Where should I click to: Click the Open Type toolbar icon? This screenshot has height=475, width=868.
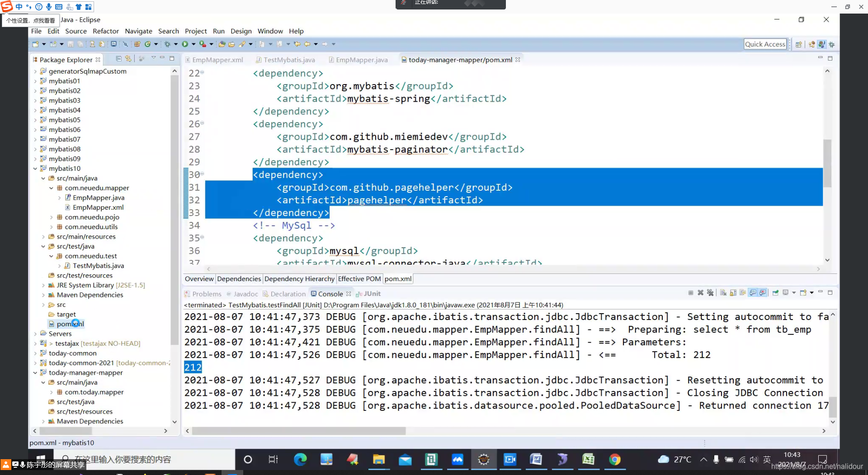(222, 44)
